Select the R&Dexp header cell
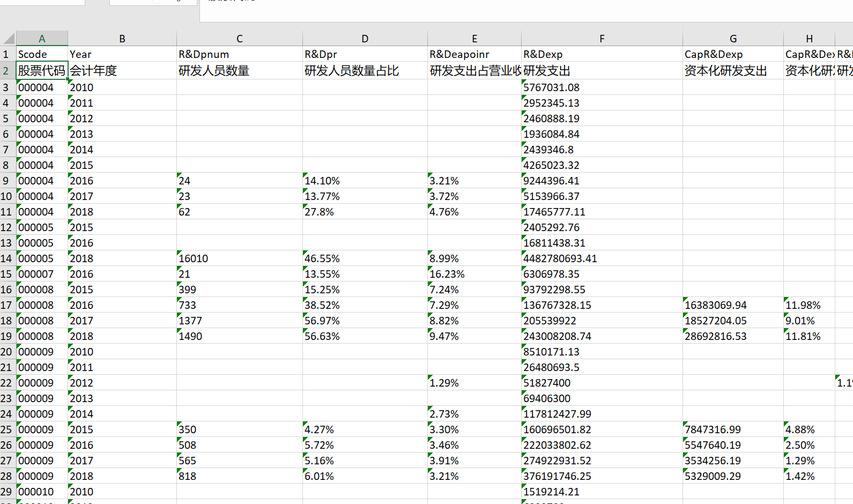853x504 pixels. pyautogui.click(x=602, y=54)
